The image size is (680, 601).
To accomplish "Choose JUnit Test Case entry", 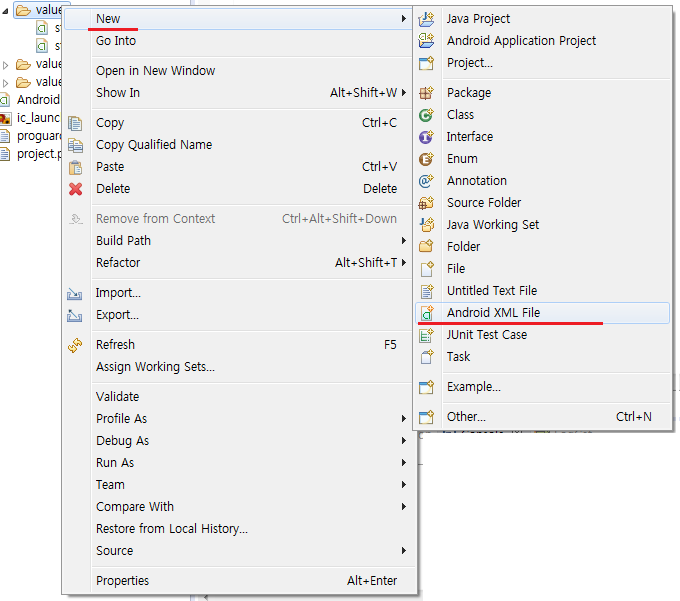I will pos(543,335).
